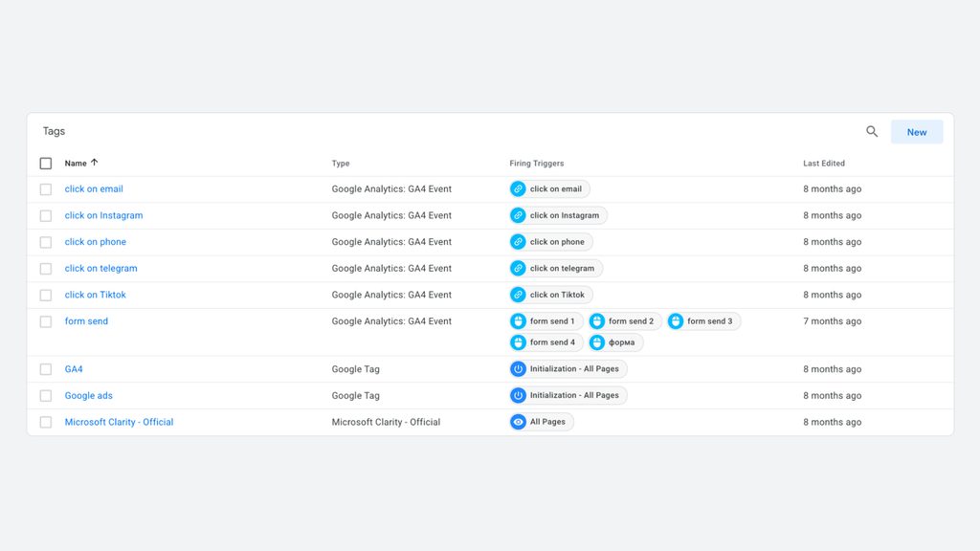Click the link icon of the 'click on telegram' trigger
980x551 pixels.
[x=518, y=268]
